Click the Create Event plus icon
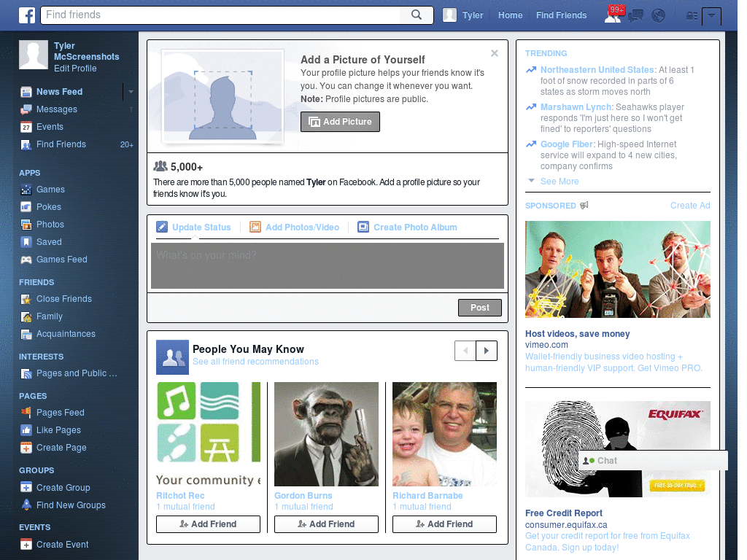Screen dimensions: 747x560 26,544
